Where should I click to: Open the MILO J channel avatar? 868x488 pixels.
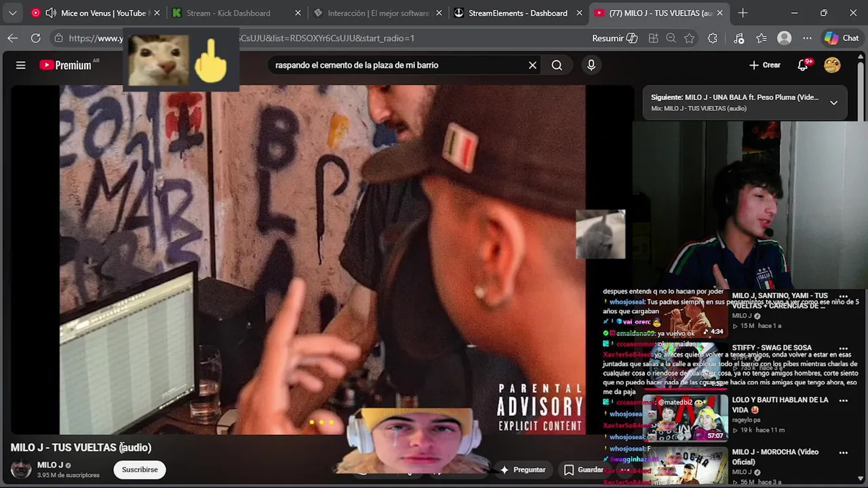(x=21, y=469)
